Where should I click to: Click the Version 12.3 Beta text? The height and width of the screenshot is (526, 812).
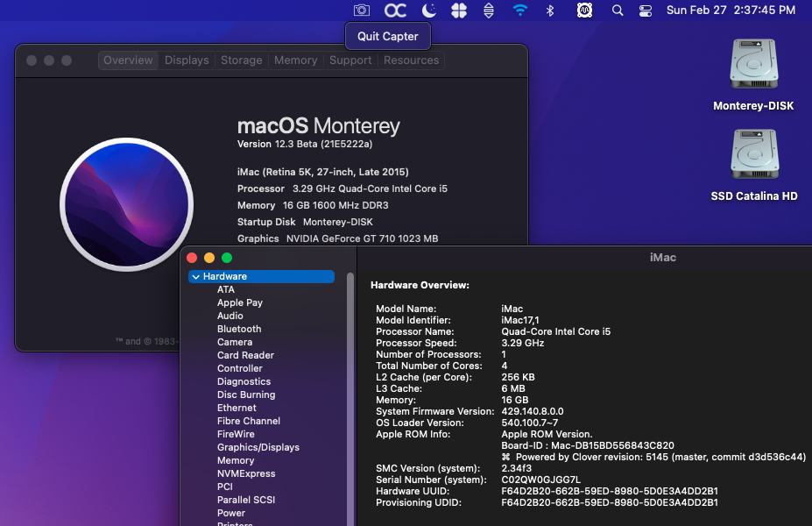tap(305, 144)
